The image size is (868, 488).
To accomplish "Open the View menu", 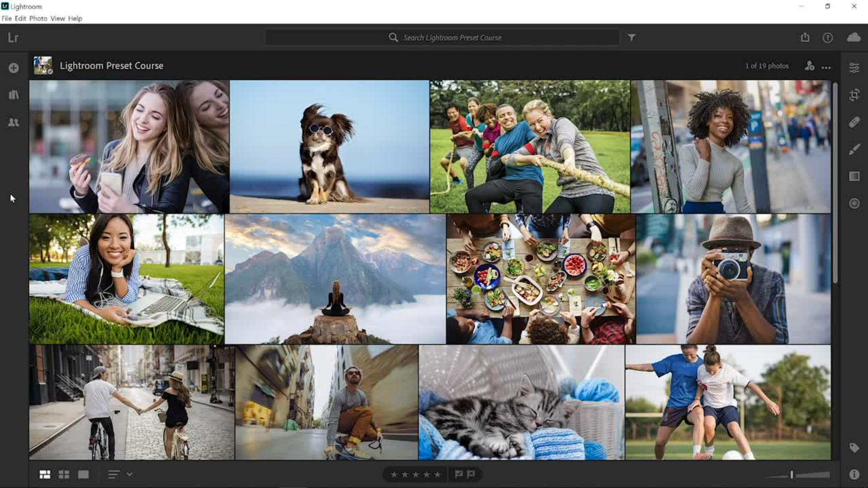I will (57, 19).
